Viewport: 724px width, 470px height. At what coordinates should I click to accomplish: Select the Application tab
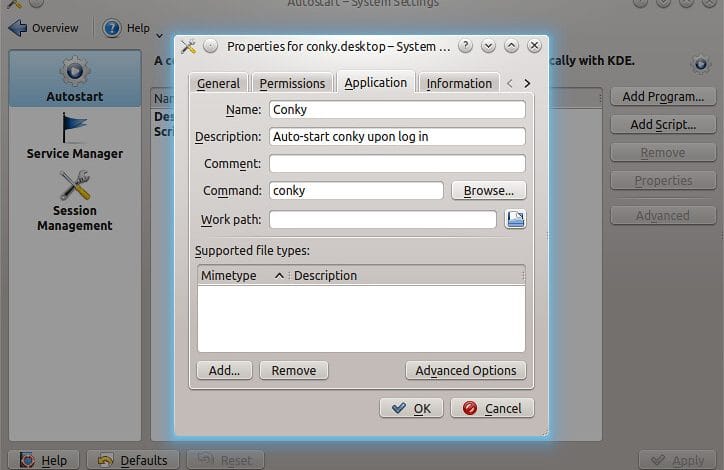[x=375, y=83]
